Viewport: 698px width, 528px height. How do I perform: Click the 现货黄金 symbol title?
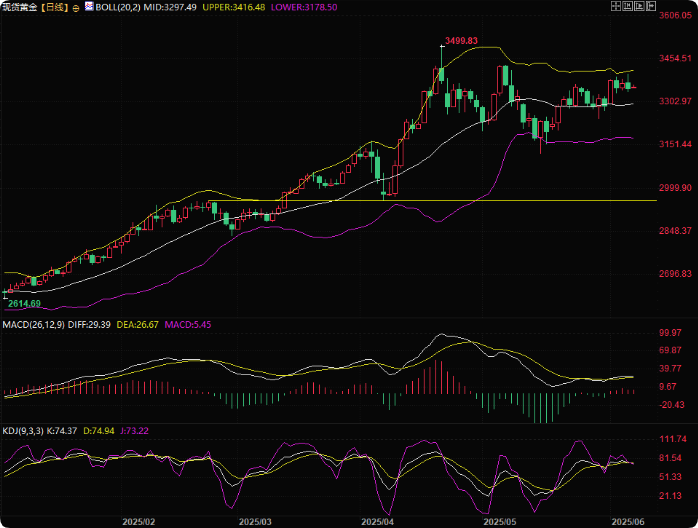20,7
